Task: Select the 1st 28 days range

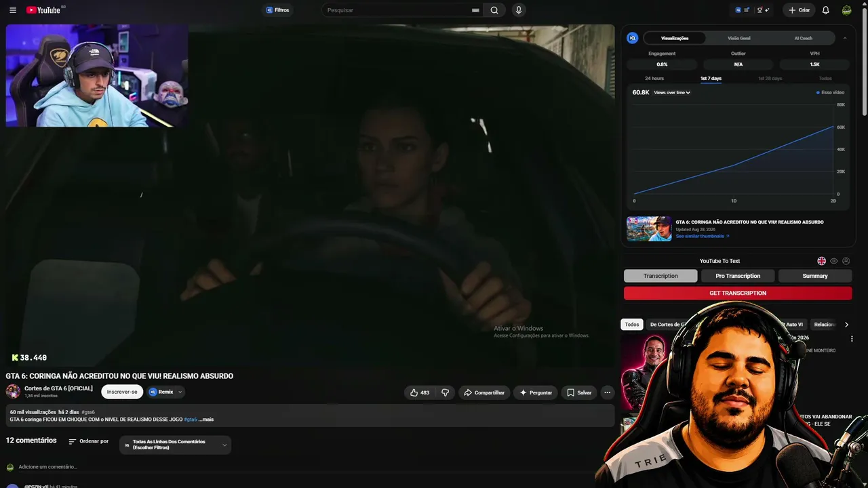Action: [x=770, y=79]
